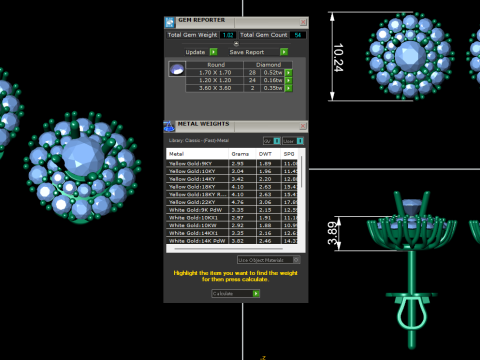This screenshot has height=360, width=480.
Task: Select the 3.60 X 3.60 size cell
Action: pos(215,88)
